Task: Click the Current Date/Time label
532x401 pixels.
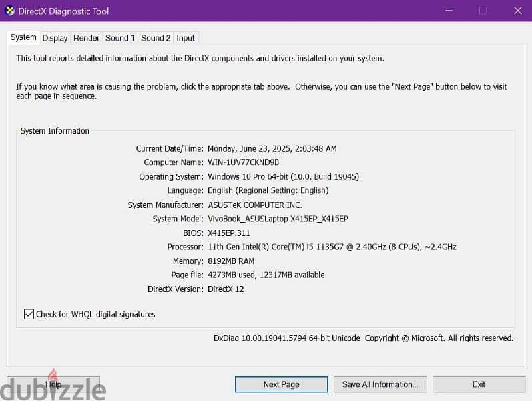Action: pos(170,149)
